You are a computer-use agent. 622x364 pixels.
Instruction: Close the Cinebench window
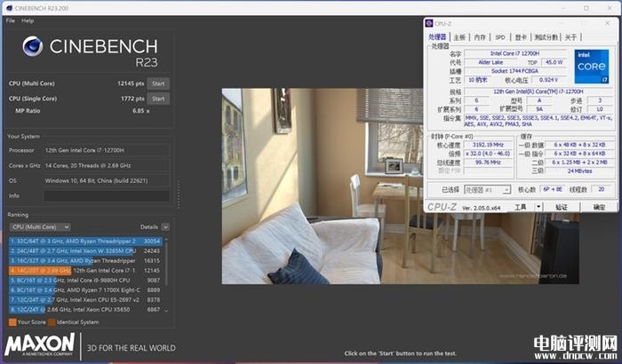tap(610, 8)
